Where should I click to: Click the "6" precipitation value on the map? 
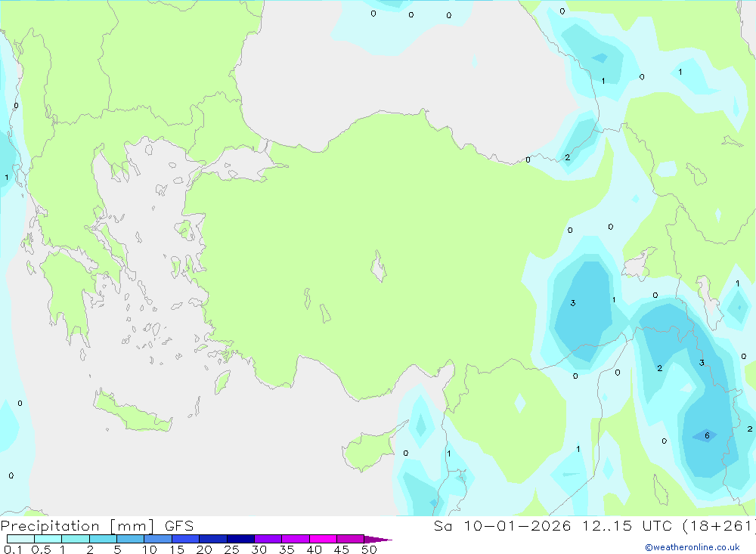tap(707, 435)
